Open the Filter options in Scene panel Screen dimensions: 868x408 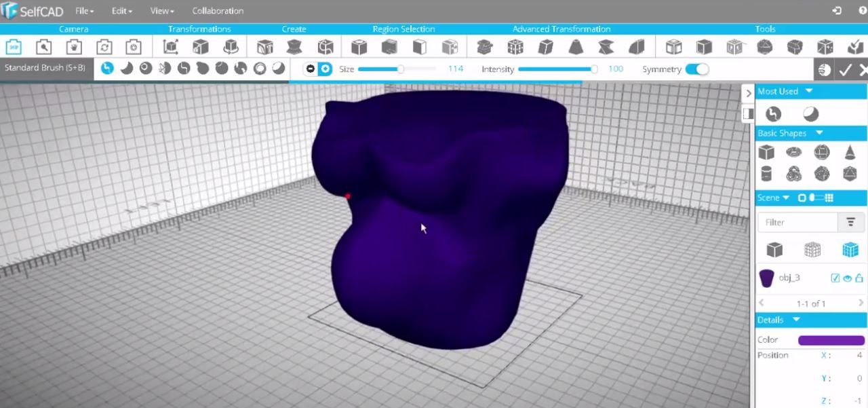pyautogui.click(x=850, y=222)
